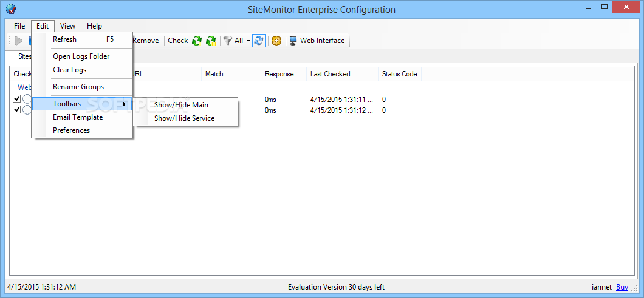Click the Remove toolbar button
Viewport: 644px width, 298px height.
(x=145, y=41)
